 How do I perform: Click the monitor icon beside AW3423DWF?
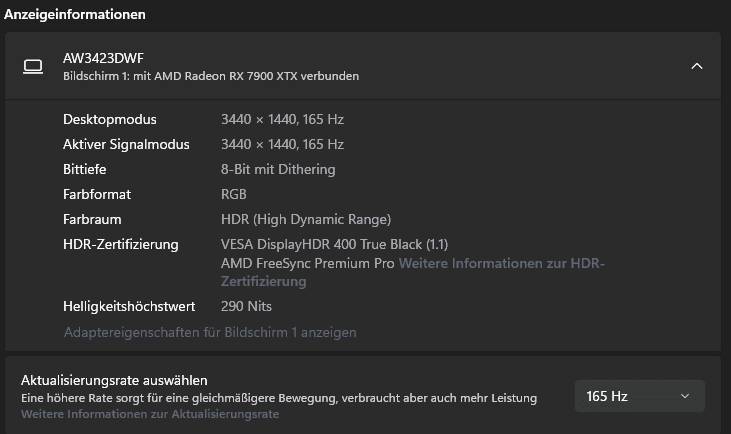pos(33,66)
